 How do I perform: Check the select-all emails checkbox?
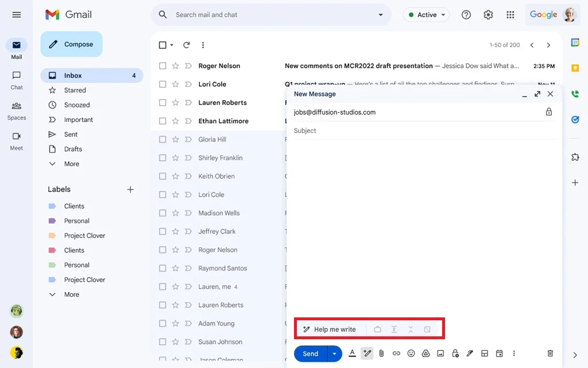tap(163, 45)
